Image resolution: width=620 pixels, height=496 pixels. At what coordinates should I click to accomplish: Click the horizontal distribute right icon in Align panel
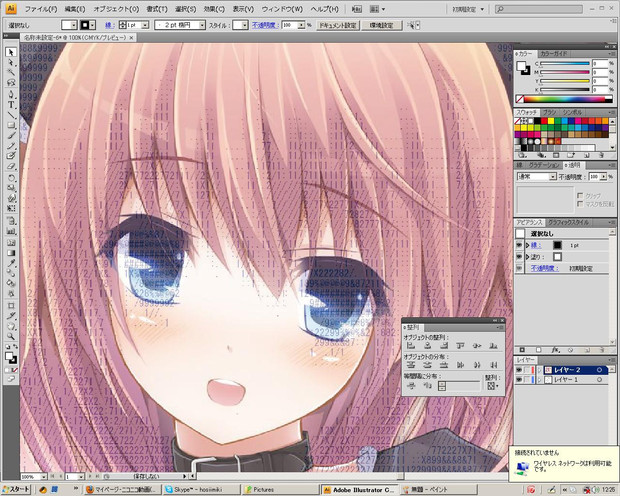(493, 365)
